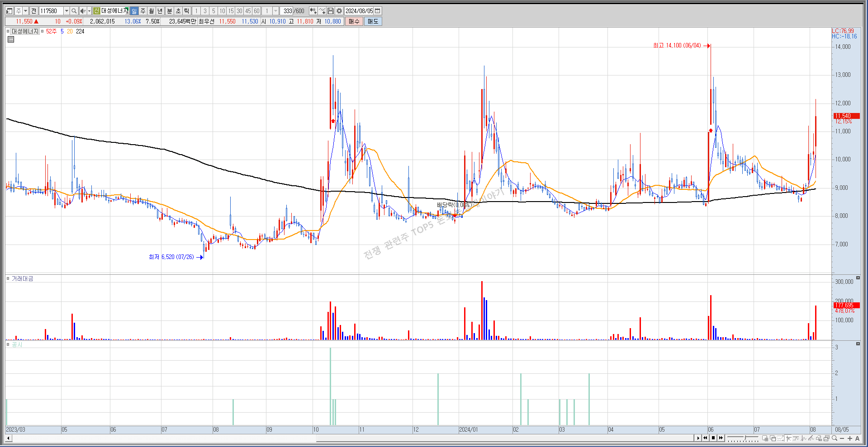Select the 15 interval preset

(231, 11)
